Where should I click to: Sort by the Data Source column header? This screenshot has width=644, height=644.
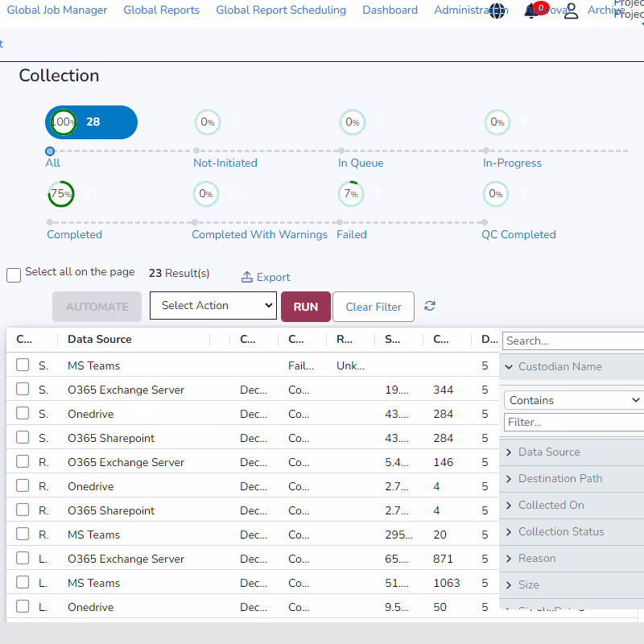tap(100, 339)
